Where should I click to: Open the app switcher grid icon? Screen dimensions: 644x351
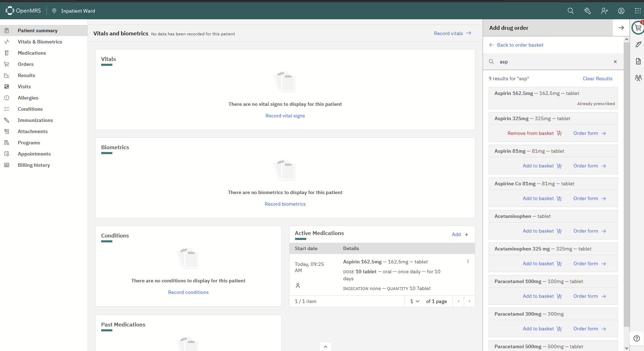(638, 11)
